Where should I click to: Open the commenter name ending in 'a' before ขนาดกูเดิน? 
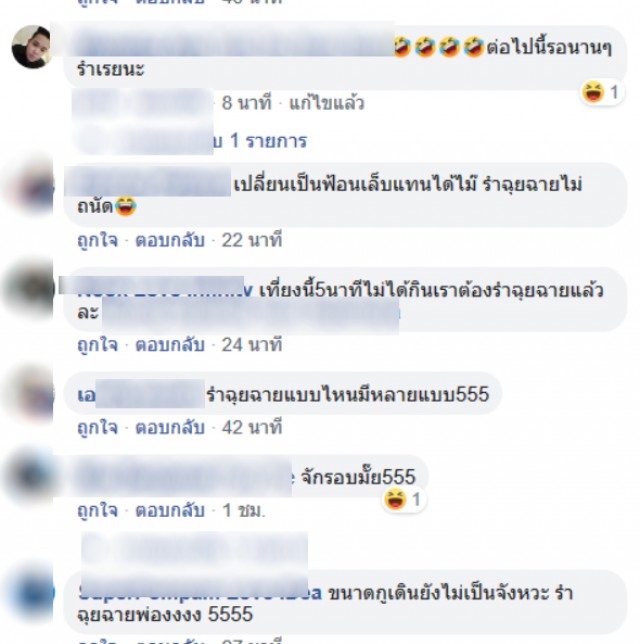coord(200,593)
